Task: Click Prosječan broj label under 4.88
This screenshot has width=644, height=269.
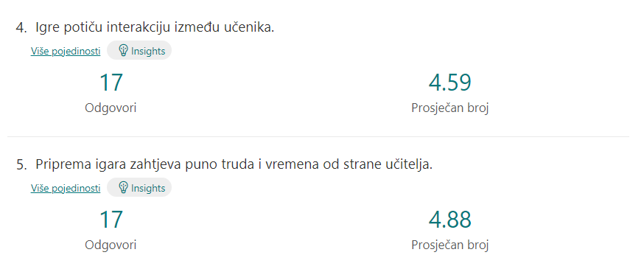Action: [449, 245]
